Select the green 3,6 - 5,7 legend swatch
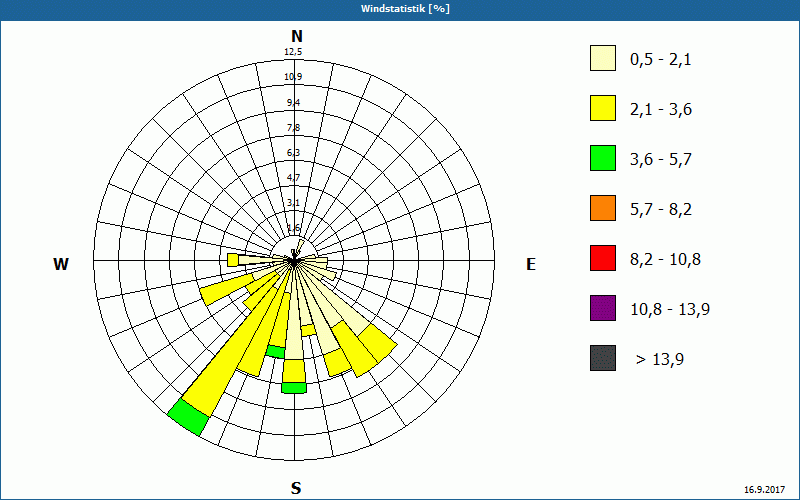 click(x=603, y=158)
